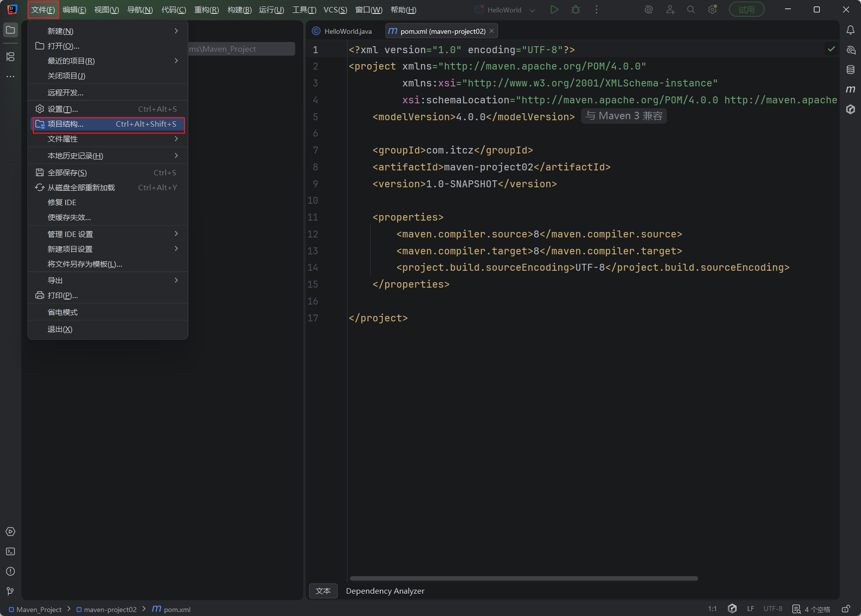Viewport: 861px width, 616px height.
Task: Expand the 本地历史记录(H) submenu
Action: [x=107, y=156]
